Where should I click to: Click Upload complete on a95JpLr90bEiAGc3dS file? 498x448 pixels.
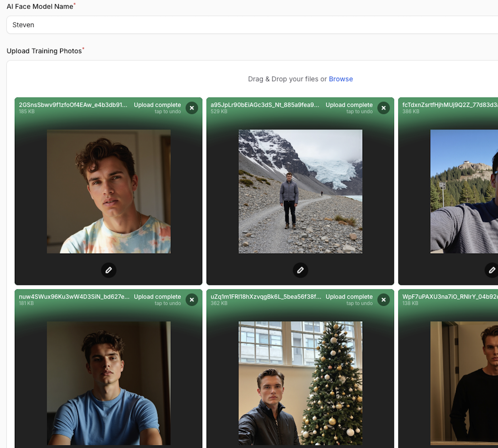point(349,105)
